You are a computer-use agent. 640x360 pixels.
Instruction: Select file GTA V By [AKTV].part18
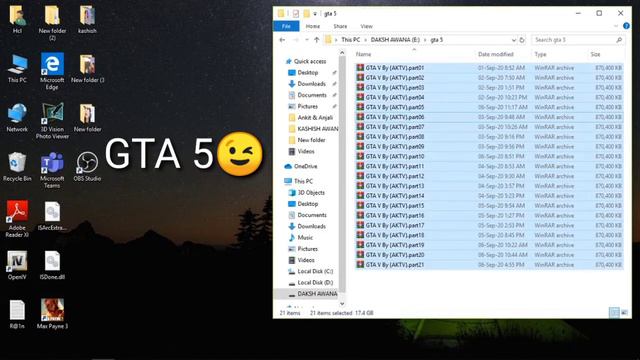[x=489, y=235]
